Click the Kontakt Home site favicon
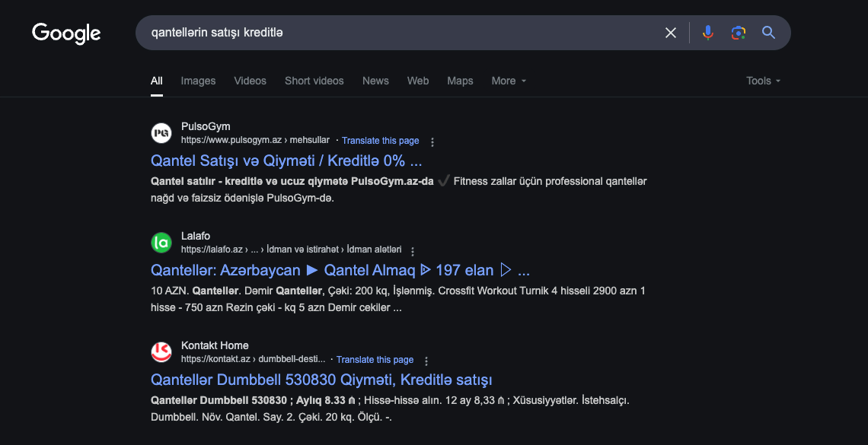The height and width of the screenshot is (445, 868). pos(161,352)
